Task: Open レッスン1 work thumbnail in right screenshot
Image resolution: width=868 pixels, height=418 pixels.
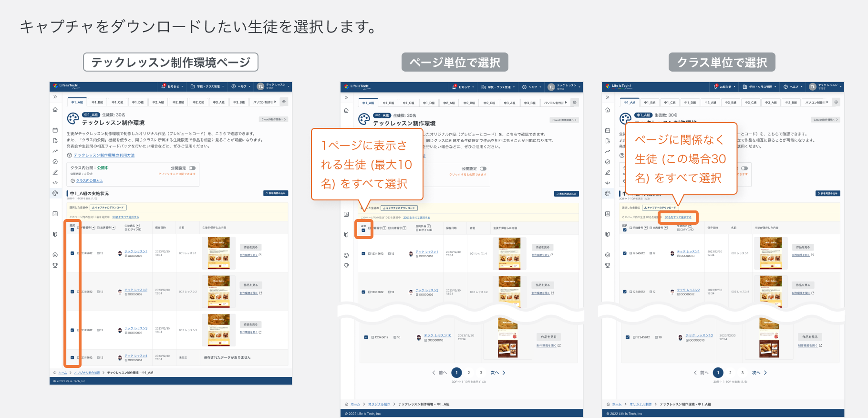Action: (771, 253)
